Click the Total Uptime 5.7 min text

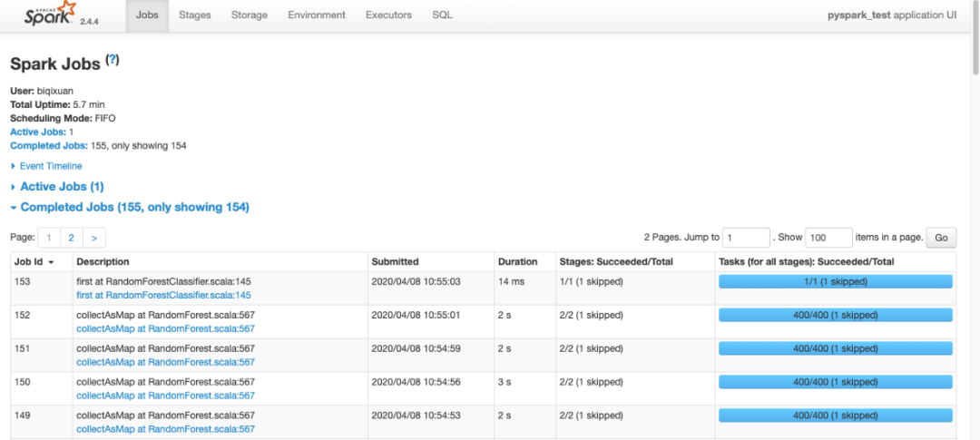tap(57, 104)
